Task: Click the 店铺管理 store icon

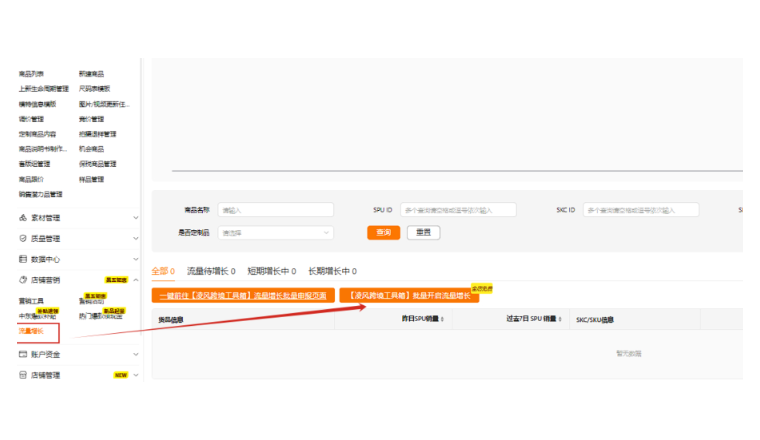Action: (x=23, y=375)
